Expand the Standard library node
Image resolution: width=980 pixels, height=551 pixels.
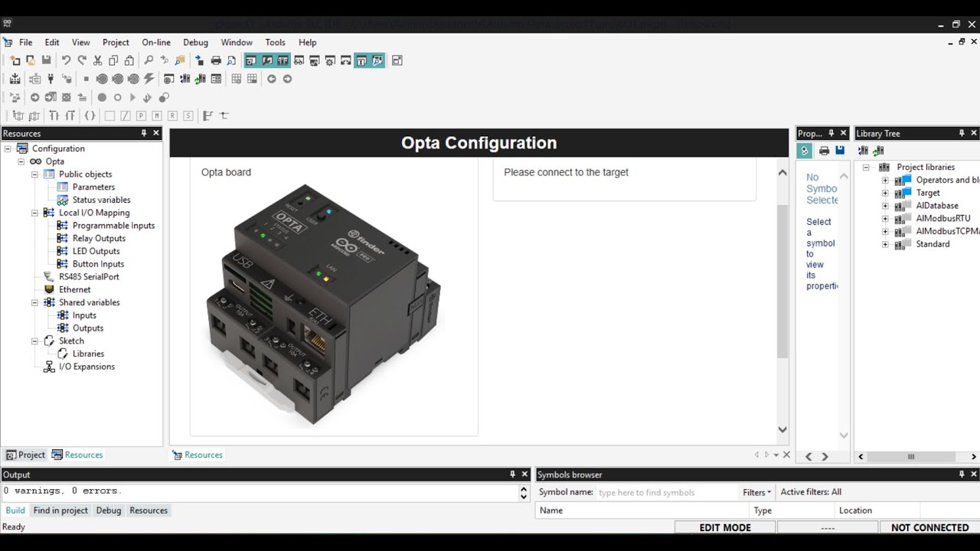pos(885,244)
